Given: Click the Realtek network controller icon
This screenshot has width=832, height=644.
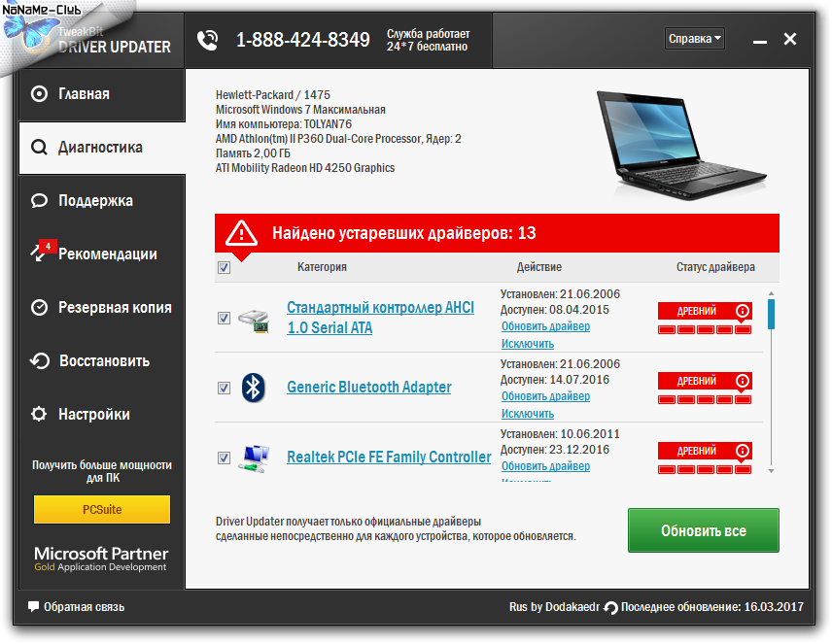Looking at the screenshot, I should point(254,458).
